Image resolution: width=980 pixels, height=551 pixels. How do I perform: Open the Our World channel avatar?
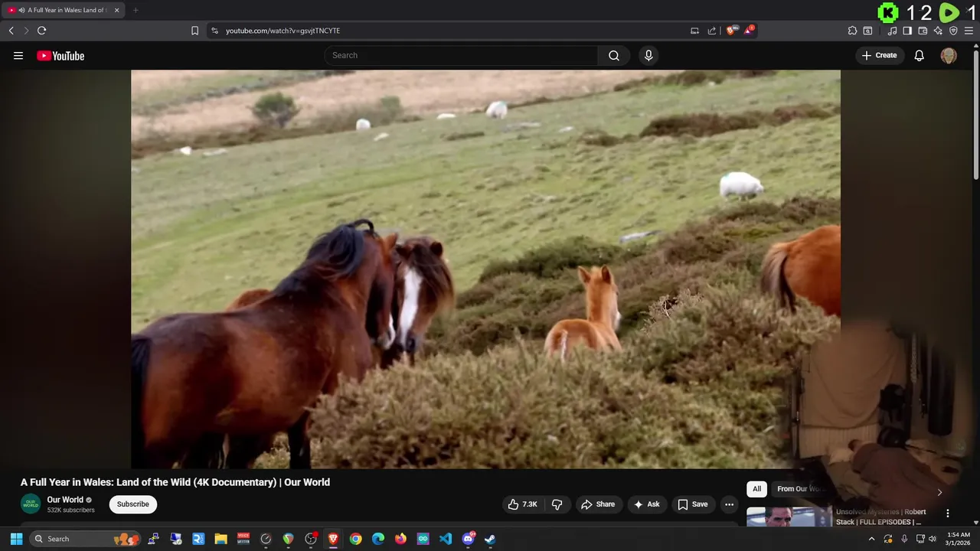pyautogui.click(x=31, y=504)
